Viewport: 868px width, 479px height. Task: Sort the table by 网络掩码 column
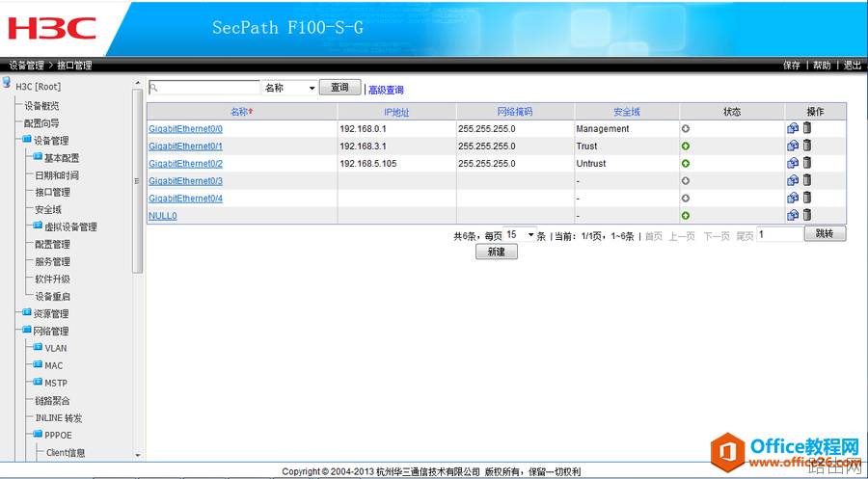click(x=515, y=112)
